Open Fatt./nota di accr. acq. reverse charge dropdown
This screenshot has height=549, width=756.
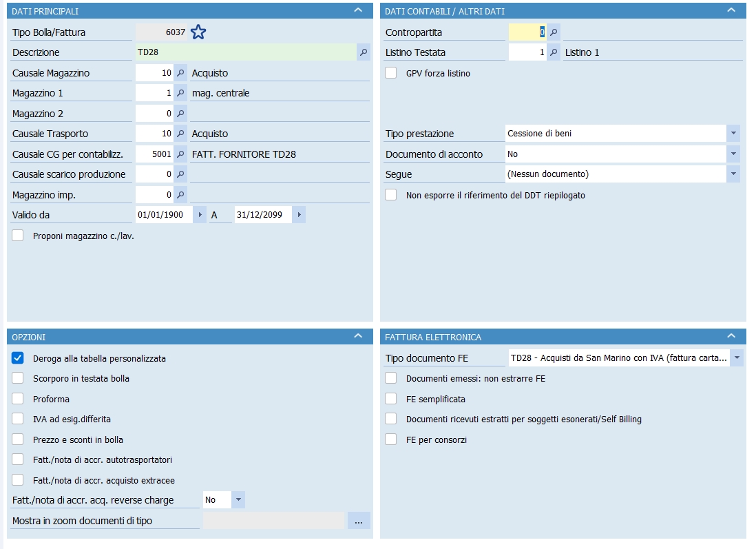coord(238,499)
